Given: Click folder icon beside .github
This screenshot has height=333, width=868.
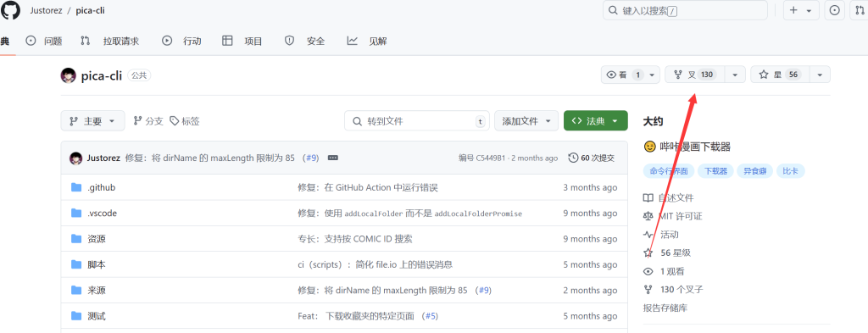Looking at the screenshot, I should (76, 187).
